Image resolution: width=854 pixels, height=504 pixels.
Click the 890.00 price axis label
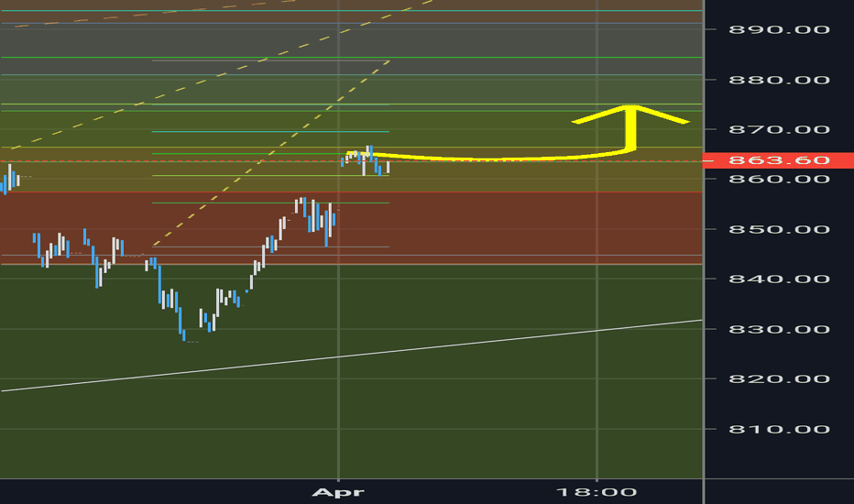(x=779, y=30)
